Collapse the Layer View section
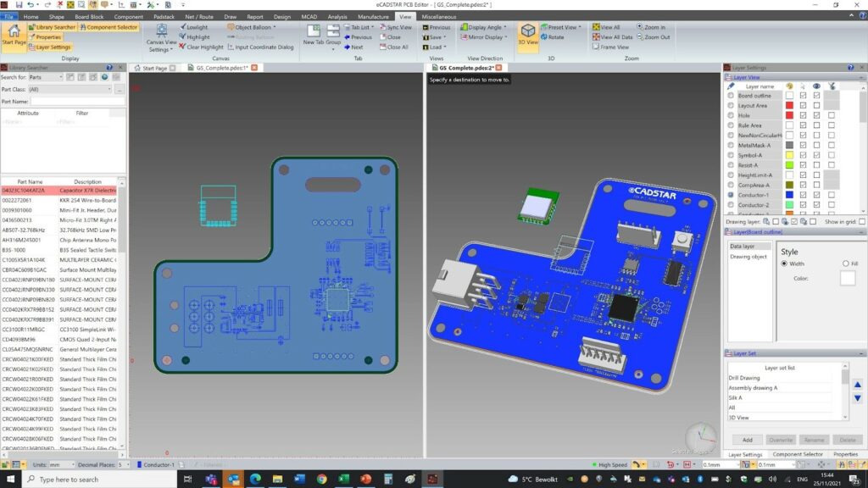The image size is (868, 488). (861, 77)
